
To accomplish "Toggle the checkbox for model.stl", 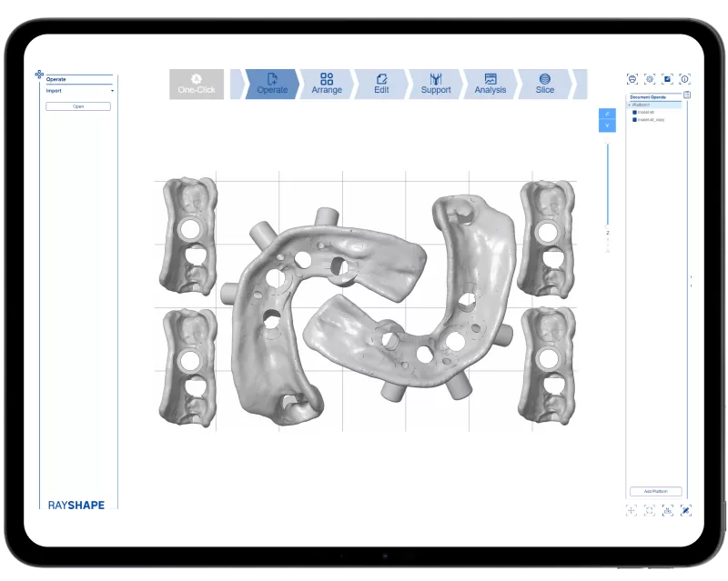I will (634, 113).
